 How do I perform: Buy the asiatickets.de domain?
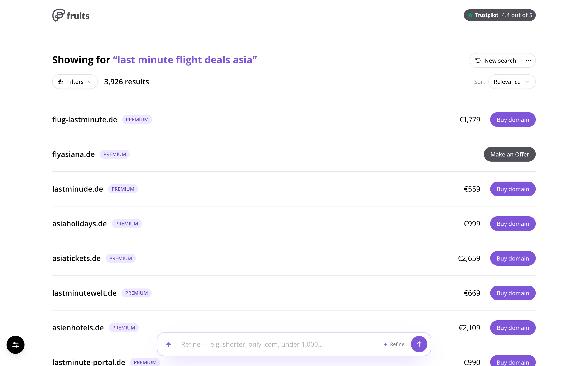[513, 258]
